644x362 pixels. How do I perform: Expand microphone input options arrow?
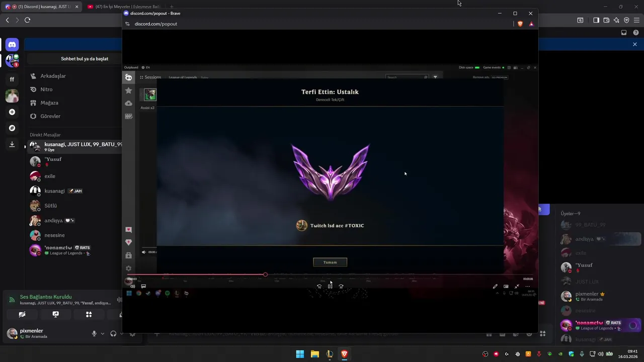click(x=103, y=333)
